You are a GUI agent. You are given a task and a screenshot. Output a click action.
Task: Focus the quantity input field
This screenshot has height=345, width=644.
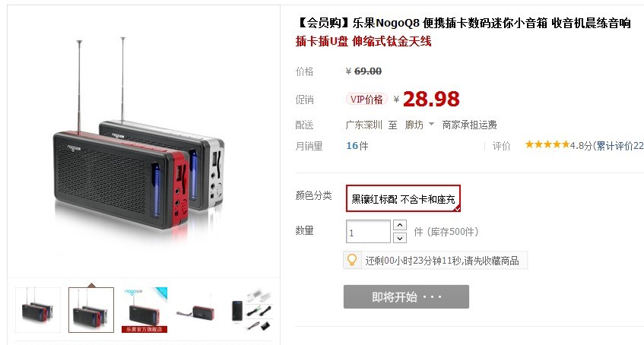[368, 232]
